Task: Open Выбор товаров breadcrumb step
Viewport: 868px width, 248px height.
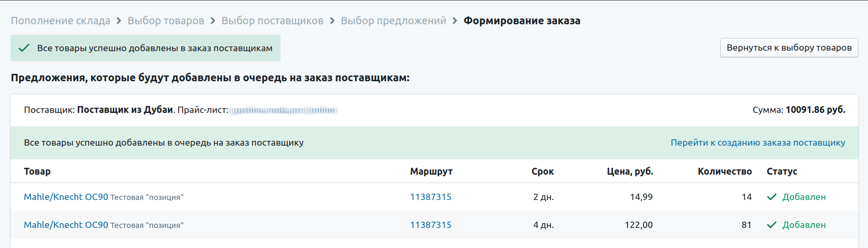Action: (166, 21)
